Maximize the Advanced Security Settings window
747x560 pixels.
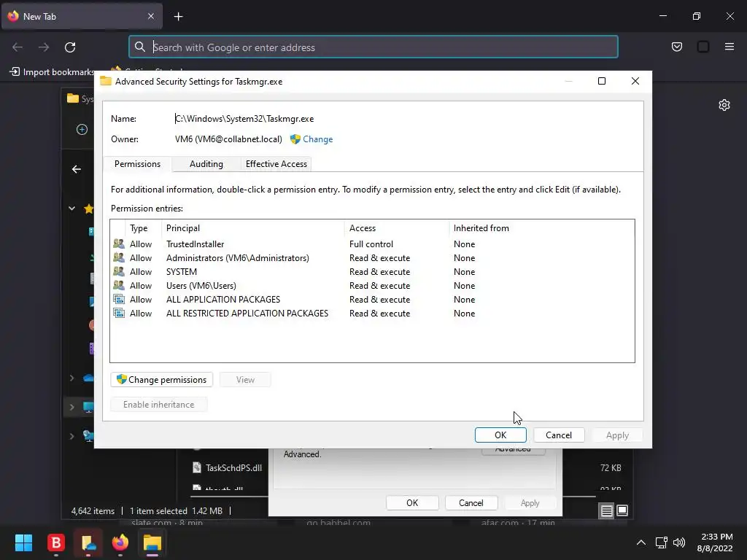[602, 81]
